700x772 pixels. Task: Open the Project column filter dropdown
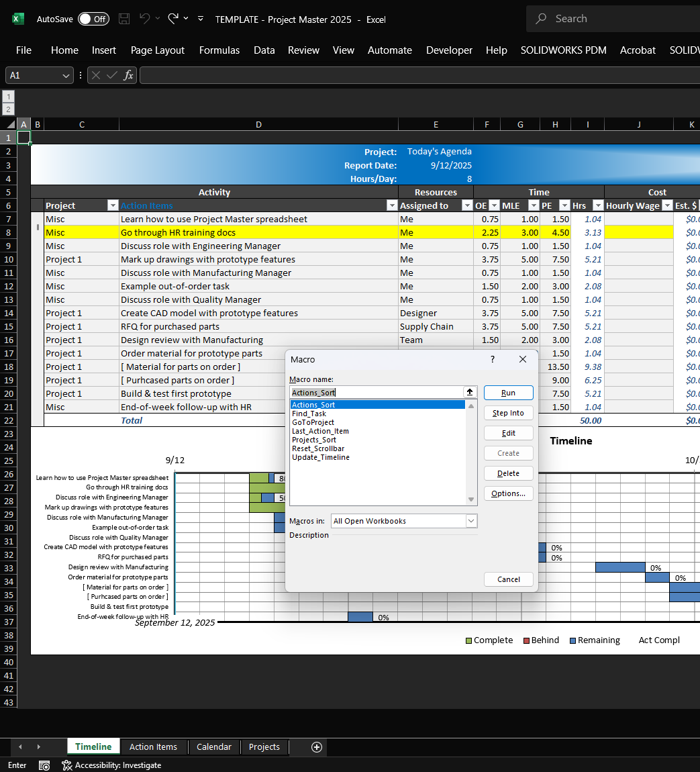tap(112, 206)
